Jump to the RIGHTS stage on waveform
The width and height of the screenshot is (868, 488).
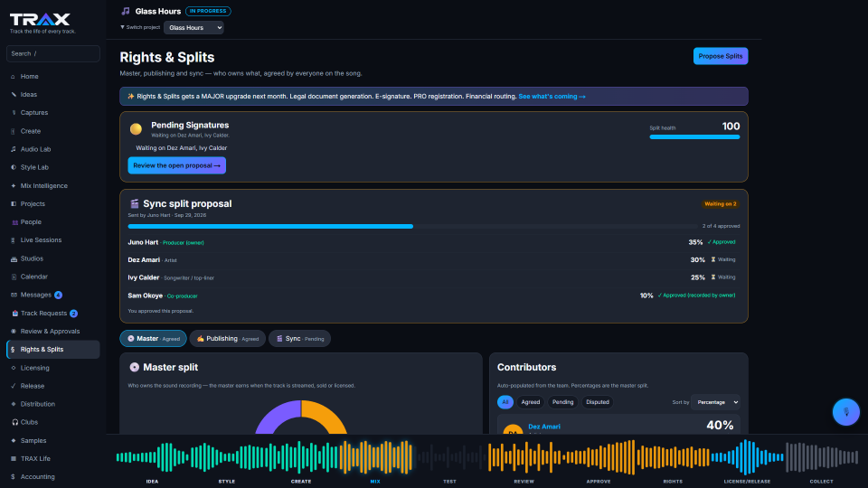coord(673,460)
